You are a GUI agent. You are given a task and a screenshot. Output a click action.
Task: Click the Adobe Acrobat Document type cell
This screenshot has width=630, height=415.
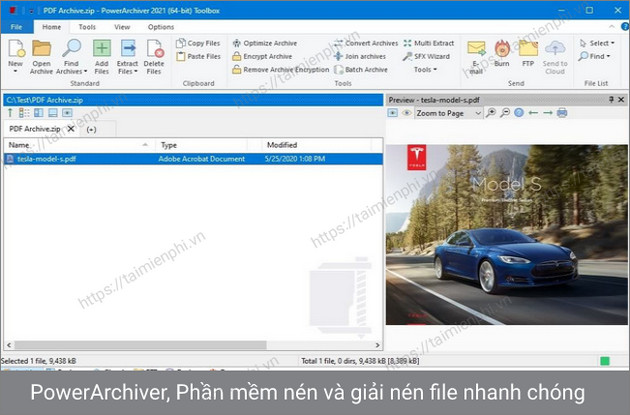(x=202, y=159)
